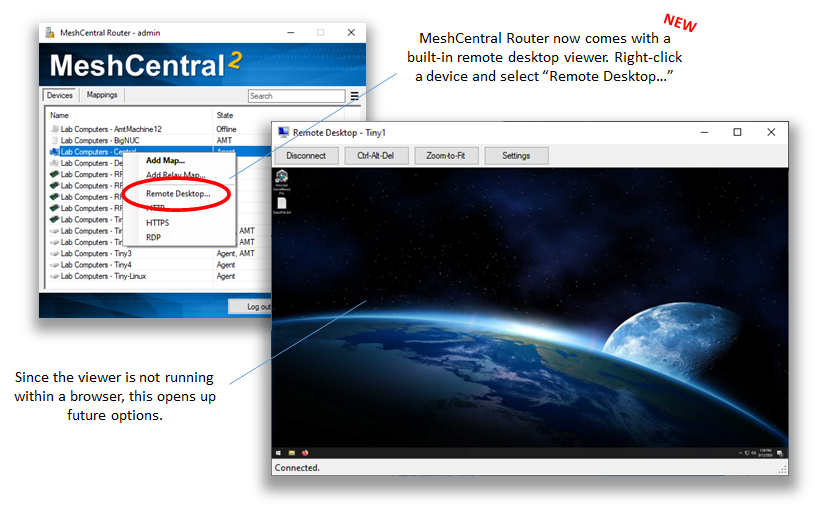The width and height of the screenshot is (816, 510).
Task: Open the remote taskbar clock
Action: coord(766,453)
